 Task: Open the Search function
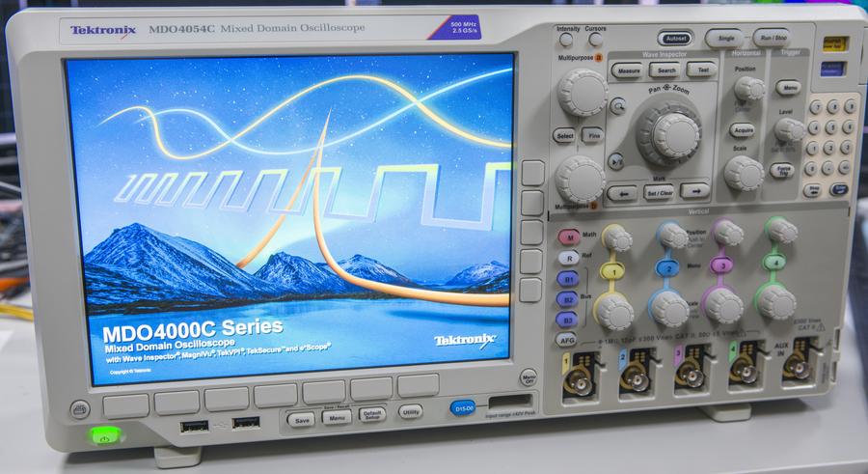(665, 70)
